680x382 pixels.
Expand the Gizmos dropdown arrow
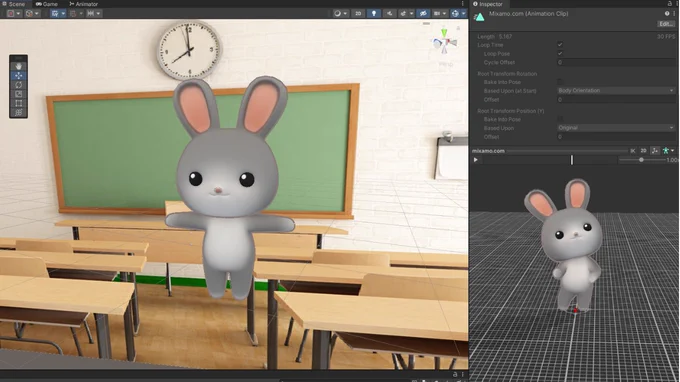(464, 13)
